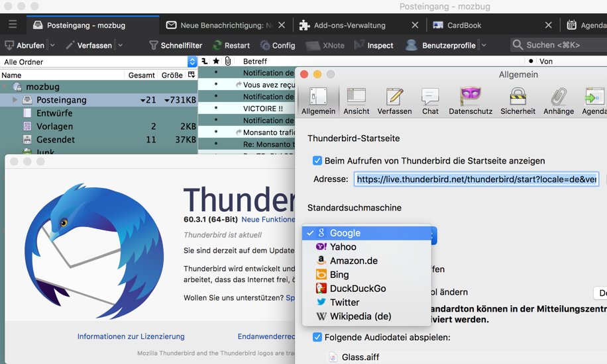This screenshot has height=364, width=607.
Task: Click the thread column header icon
Action: click(x=204, y=61)
